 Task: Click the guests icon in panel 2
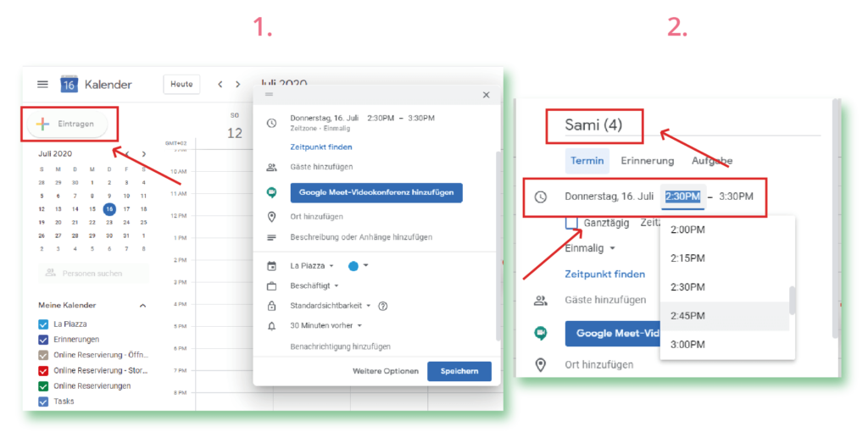540,301
